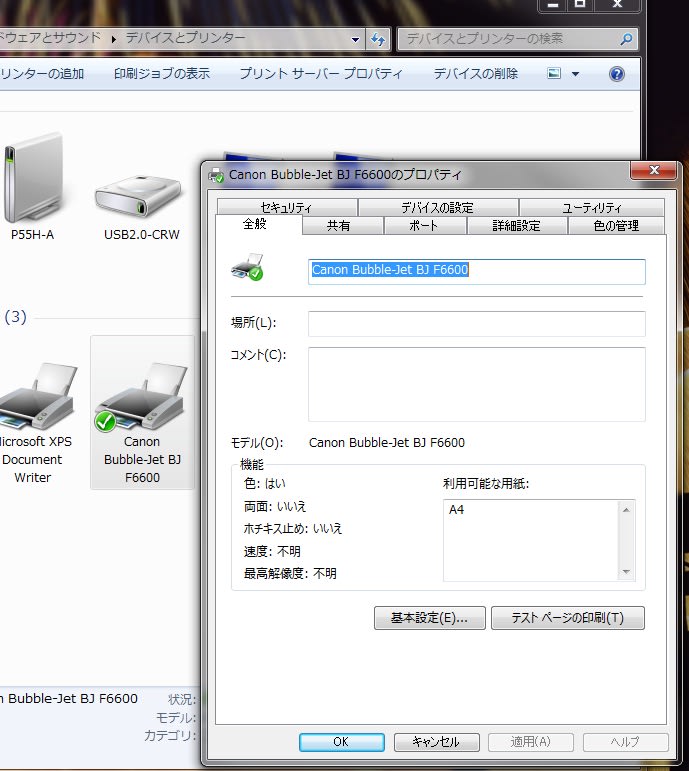This screenshot has width=689, height=771.
Task: Click the 利用可能な用紙 label
Action: [x=485, y=484]
